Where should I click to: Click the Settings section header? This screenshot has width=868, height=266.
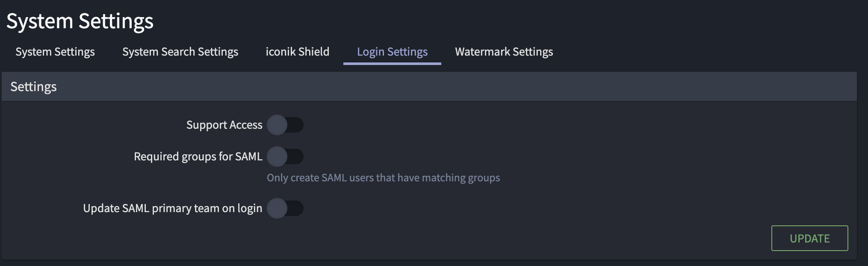click(33, 86)
